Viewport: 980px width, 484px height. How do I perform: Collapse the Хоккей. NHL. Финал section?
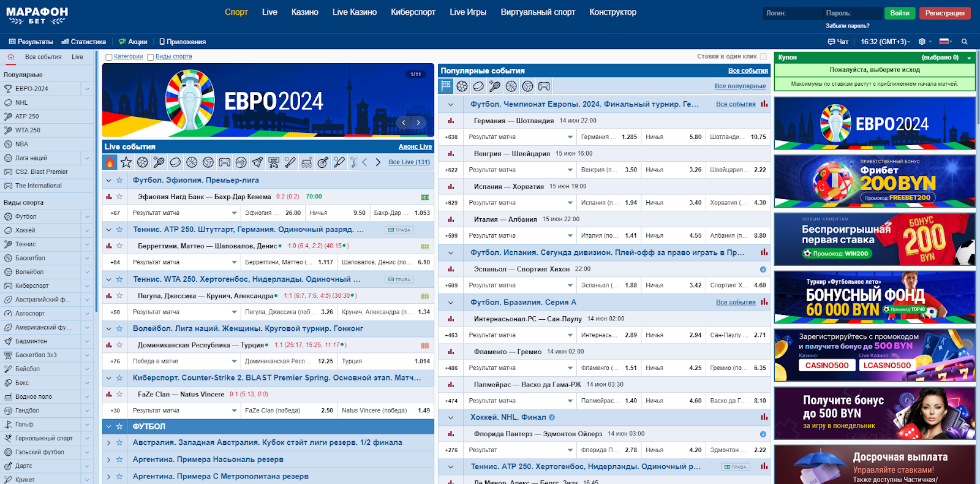click(451, 417)
